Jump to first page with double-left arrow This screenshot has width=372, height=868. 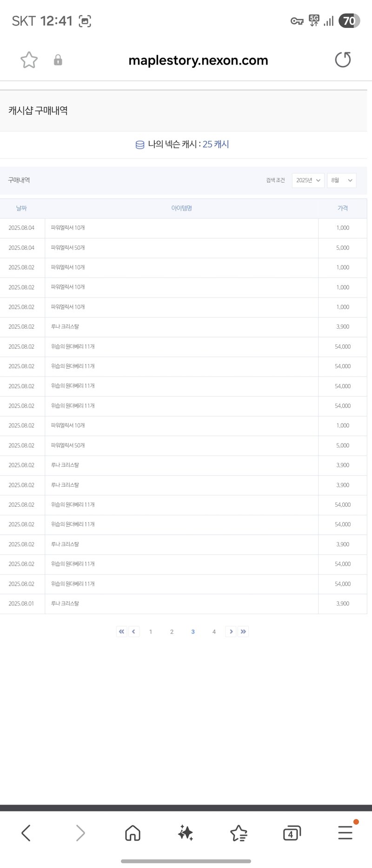[121, 631]
